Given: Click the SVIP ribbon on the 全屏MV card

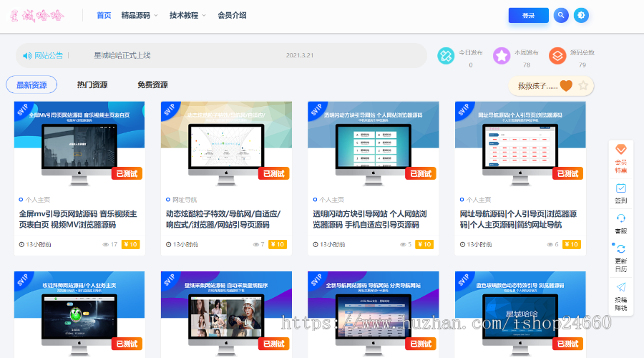Looking at the screenshot, I should (x=24, y=110).
